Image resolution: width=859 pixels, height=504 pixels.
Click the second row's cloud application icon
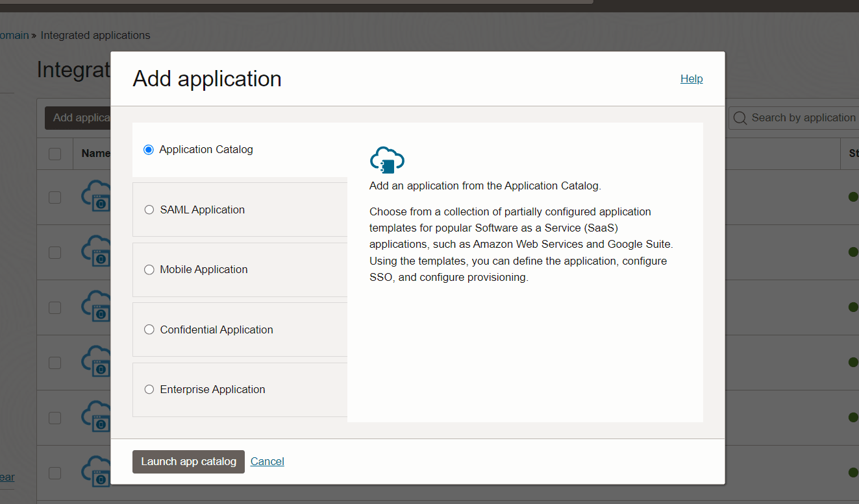point(97,252)
